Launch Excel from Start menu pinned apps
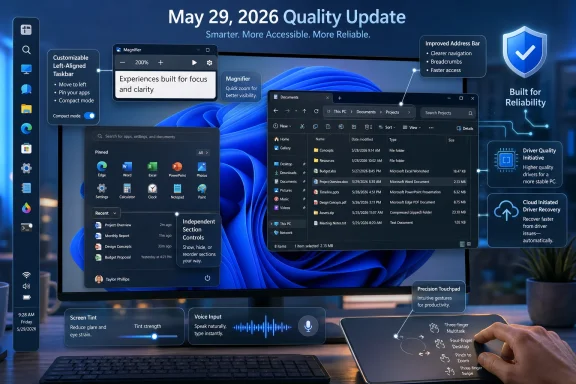Viewport: 576px width, 384px height. (x=152, y=169)
